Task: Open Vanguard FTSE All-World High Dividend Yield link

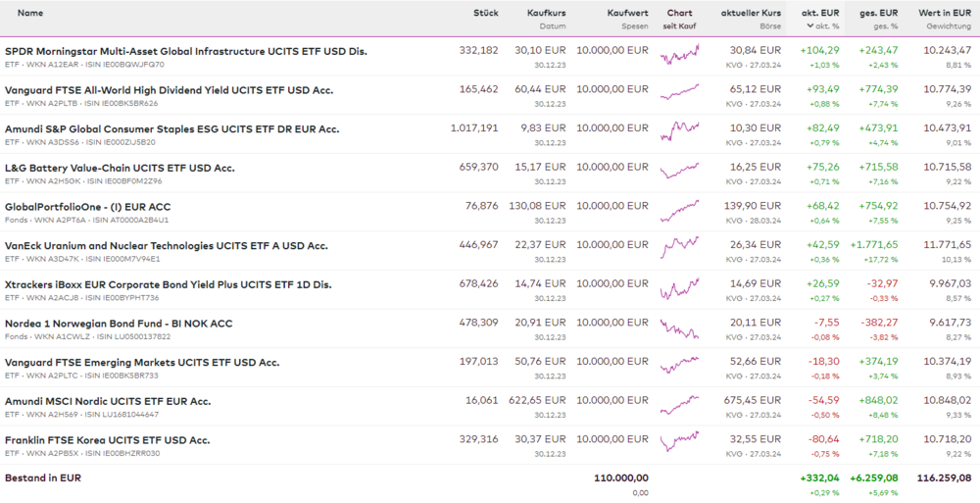Action: pos(169,90)
